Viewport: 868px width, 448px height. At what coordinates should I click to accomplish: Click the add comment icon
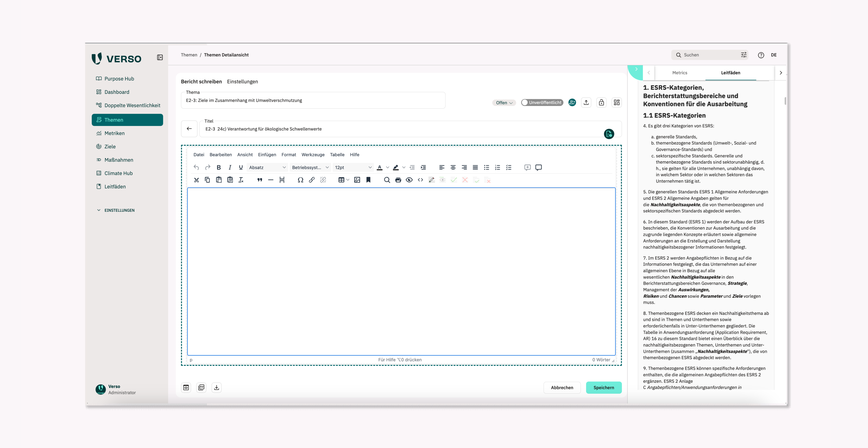[x=527, y=167]
